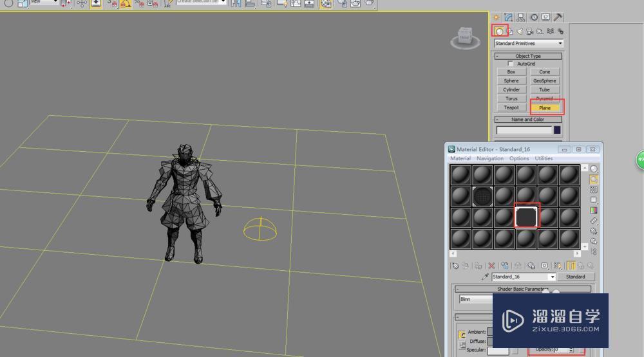
Task: Click the Make Material Copy icon
Action: click(x=505, y=266)
